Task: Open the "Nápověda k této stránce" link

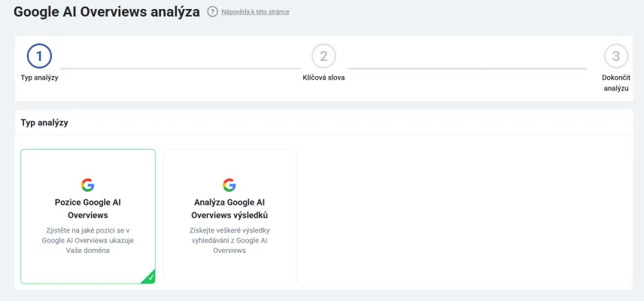Action: coord(255,12)
